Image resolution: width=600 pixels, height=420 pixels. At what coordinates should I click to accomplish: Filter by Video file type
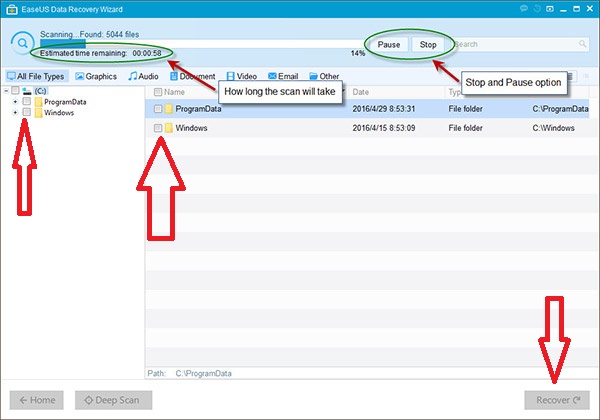241,76
